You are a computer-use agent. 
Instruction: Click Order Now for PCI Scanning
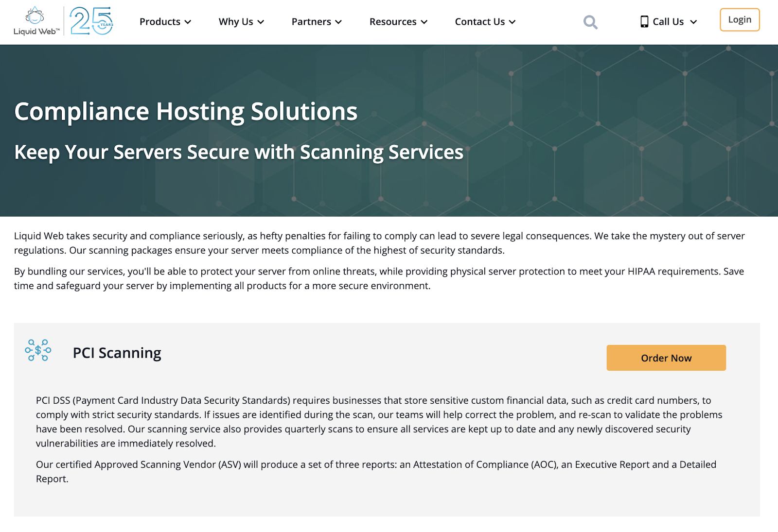point(666,358)
